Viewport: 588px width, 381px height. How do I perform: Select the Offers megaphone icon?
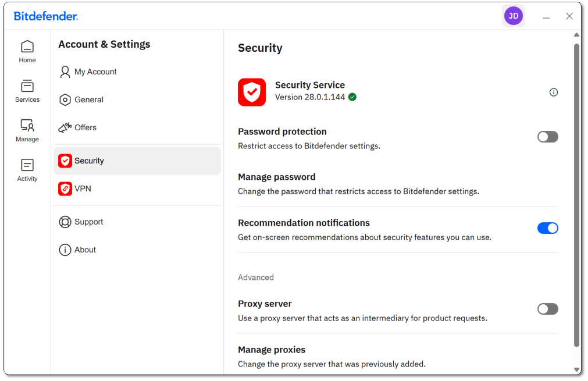coord(65,127)
